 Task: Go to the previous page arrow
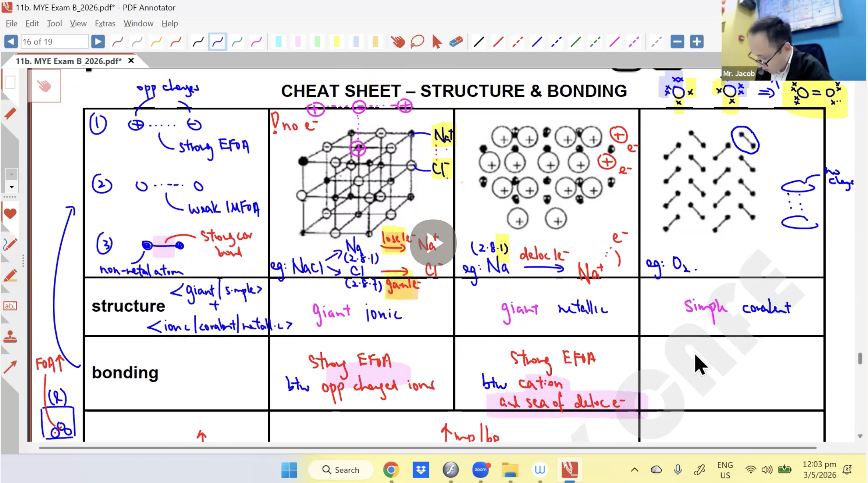pyautogui.click(x=11, y=42)
